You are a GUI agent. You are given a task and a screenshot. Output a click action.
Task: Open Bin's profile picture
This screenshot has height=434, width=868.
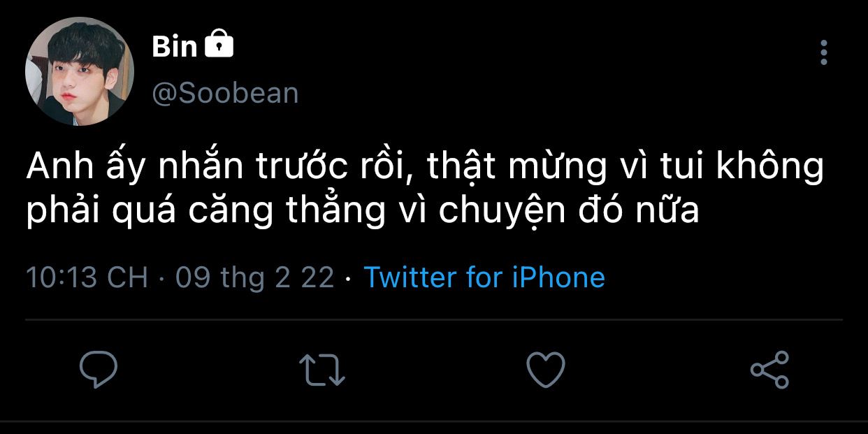[x=79, y=71]
